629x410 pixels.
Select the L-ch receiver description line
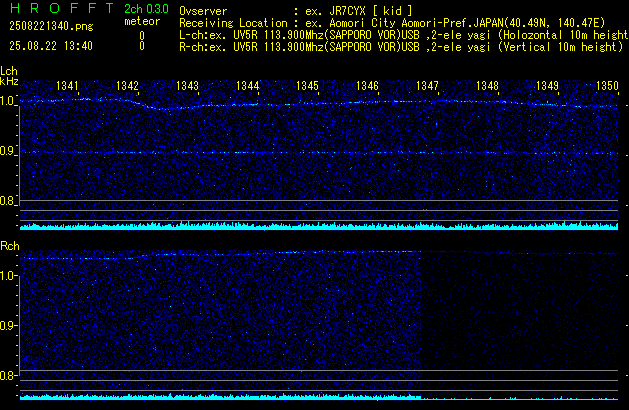[404, 35]
